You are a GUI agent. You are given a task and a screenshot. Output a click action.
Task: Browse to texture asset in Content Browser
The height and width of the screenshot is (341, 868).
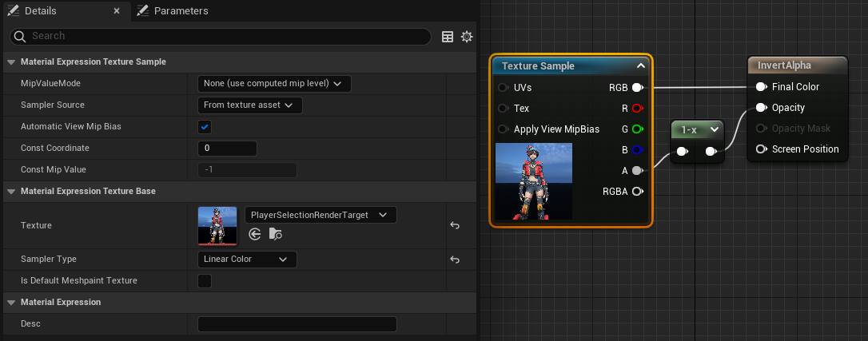(276, 234)
